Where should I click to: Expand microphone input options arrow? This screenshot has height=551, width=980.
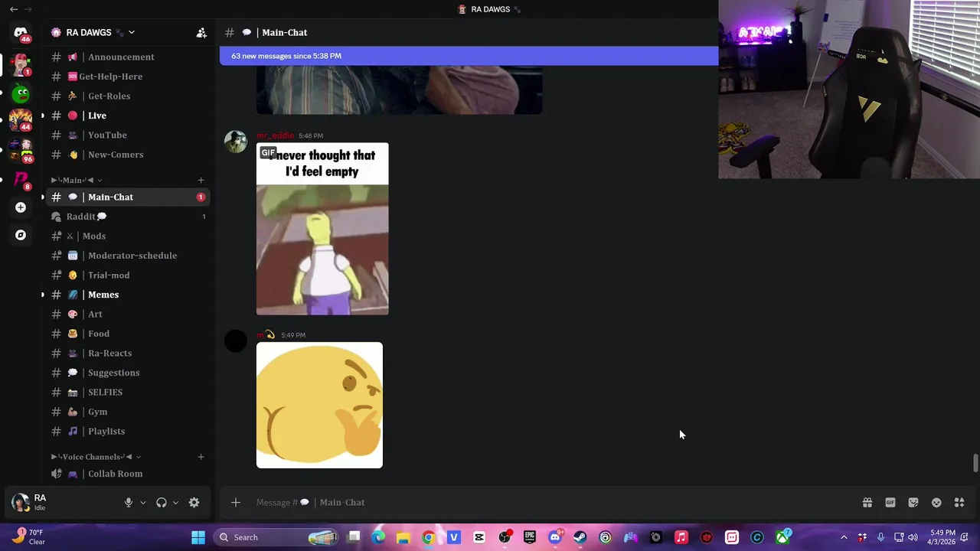pyautogui.click(x=142, y=503)
